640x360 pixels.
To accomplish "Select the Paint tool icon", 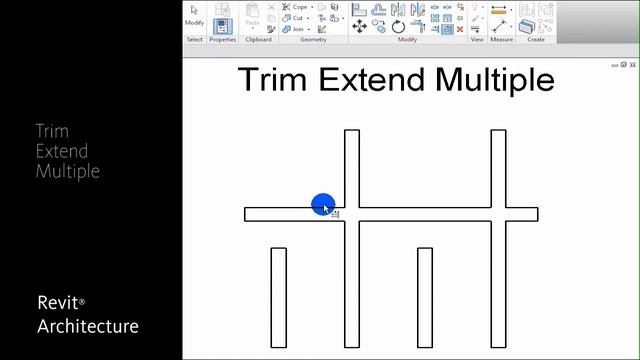I will (x=334, y=18).
